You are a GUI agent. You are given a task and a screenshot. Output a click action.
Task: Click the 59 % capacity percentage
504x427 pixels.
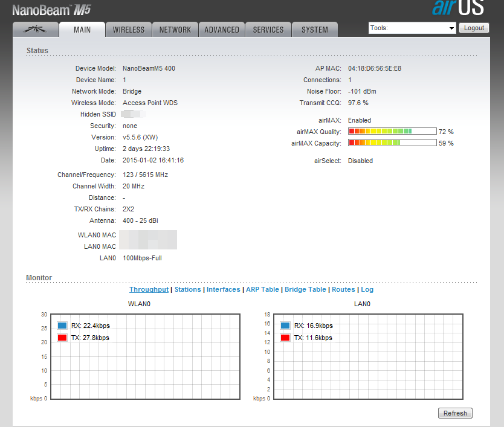tap(446, 143)
